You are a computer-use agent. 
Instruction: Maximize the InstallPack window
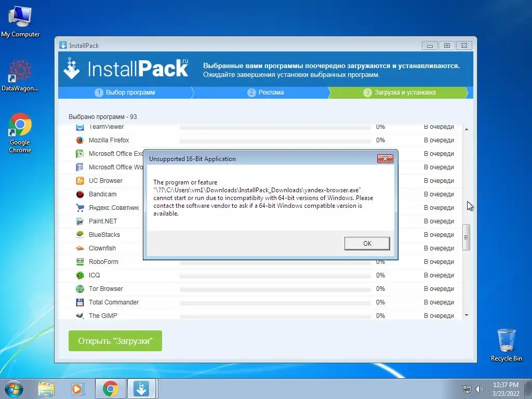click(447, 46)
